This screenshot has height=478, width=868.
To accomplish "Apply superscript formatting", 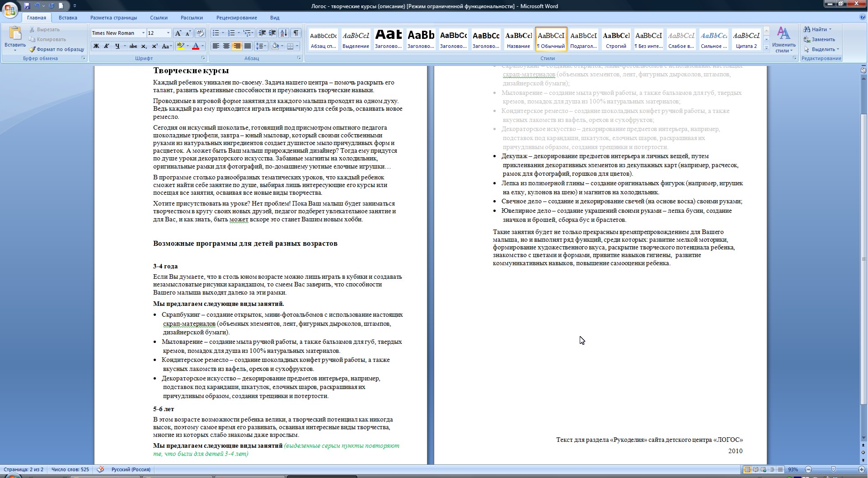I will [155, 46].
